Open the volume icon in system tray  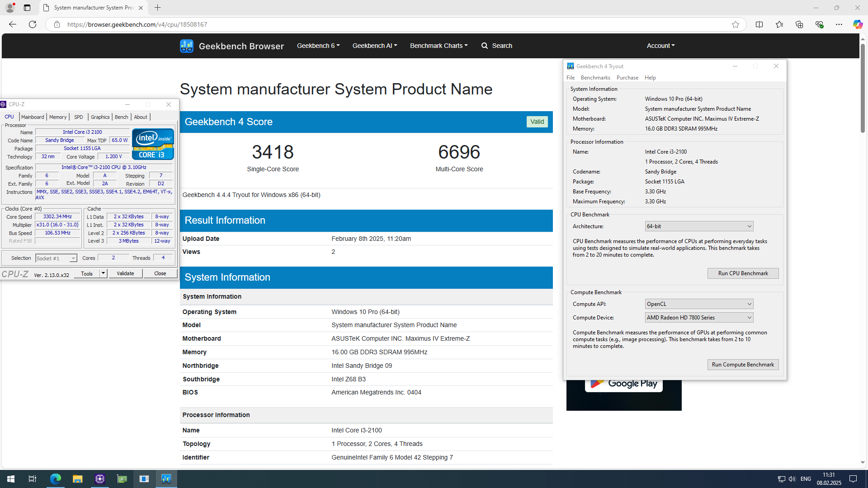tap(792, 479)
